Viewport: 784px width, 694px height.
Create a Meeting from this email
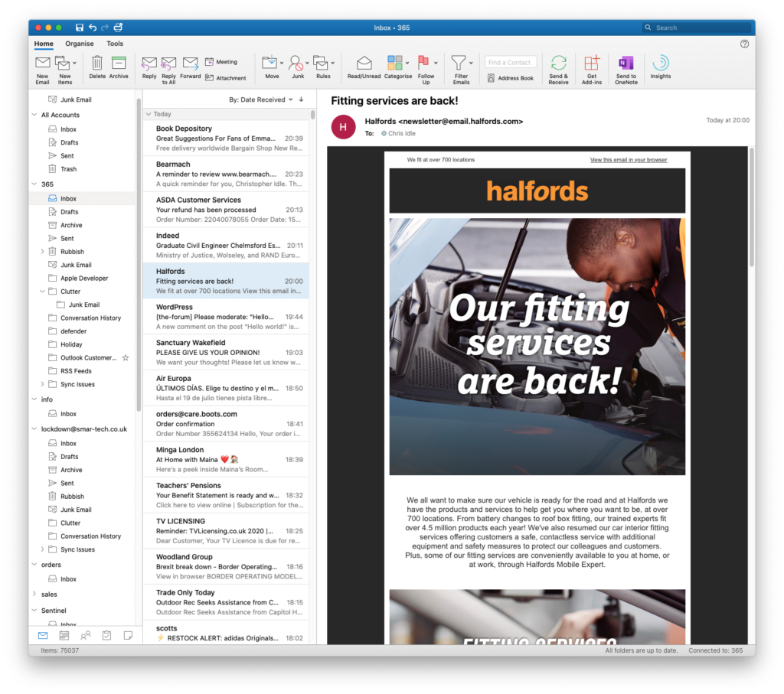coord(221,62)
